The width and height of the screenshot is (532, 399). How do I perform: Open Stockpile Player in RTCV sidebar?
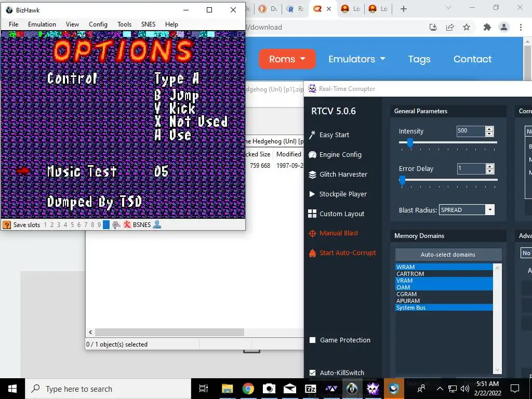[337, 194]
